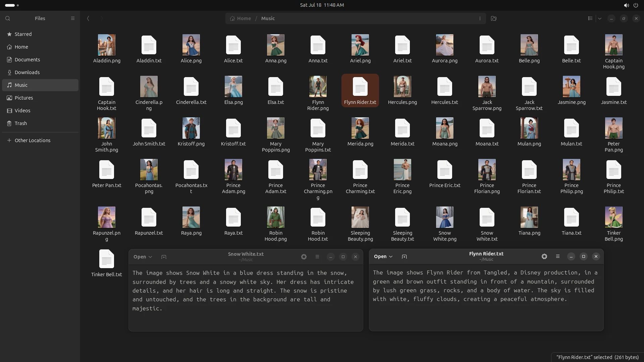Click into Flynn Rider.txt text area
Screen dimensions: 644x362
(486, 298)
